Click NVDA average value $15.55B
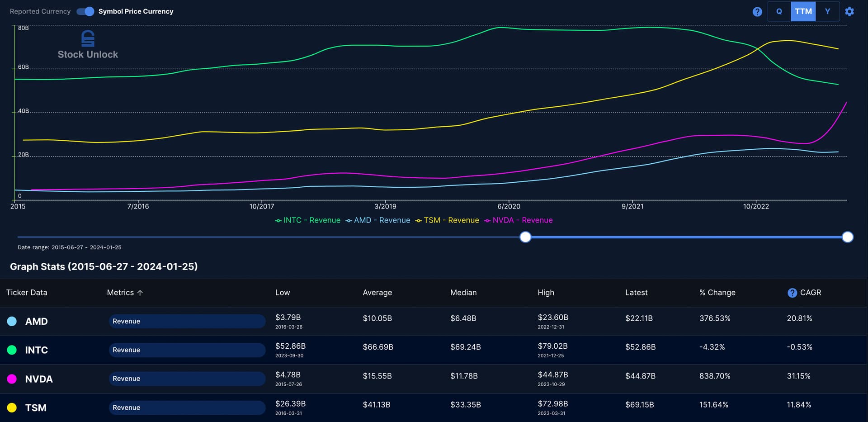The width and height of the screenshot is (868, 422). (x=377, y=376)
